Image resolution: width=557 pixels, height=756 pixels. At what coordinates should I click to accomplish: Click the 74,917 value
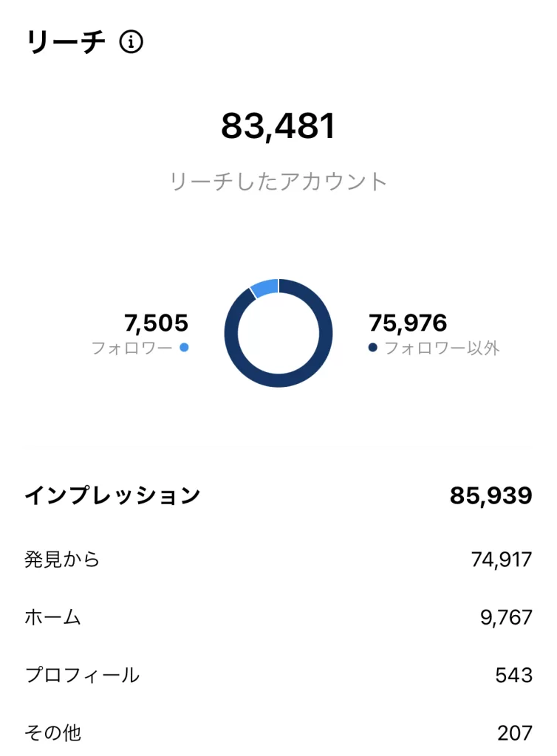click(x=502, y=560)
